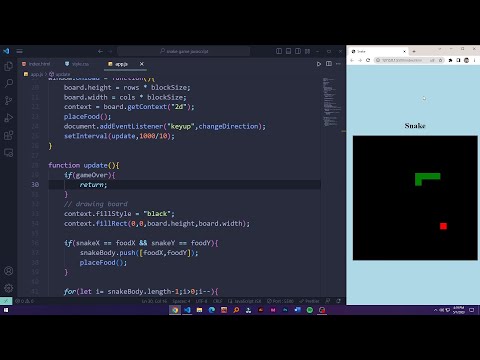Open errors and warnings in status bar
Screen dimensions: 480x360
pyautogui.click(x=25, y=301)
